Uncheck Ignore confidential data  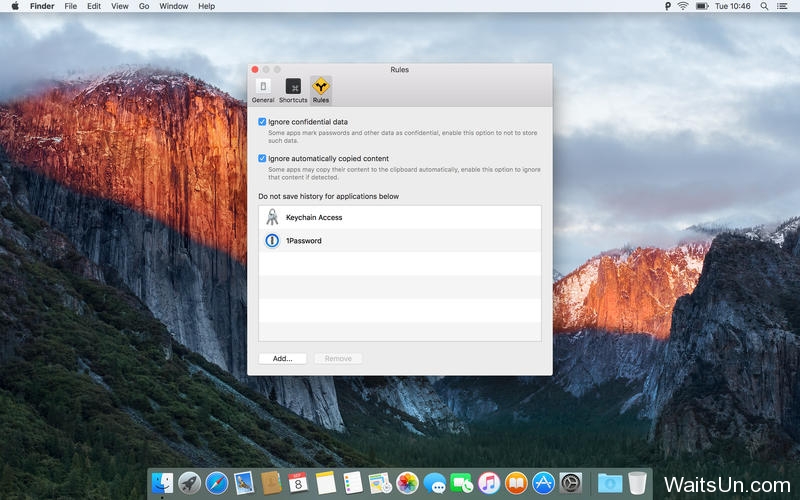pyautogui.click(x=262, y=122)
